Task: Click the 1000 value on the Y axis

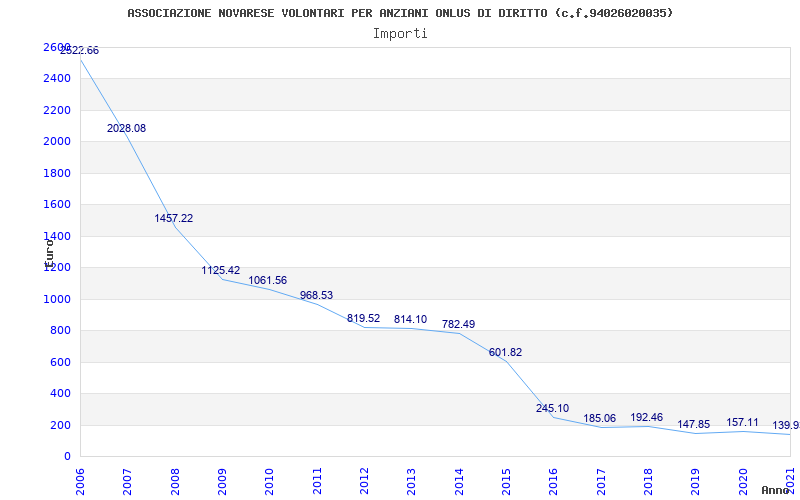Action: [x=57, y=299]
